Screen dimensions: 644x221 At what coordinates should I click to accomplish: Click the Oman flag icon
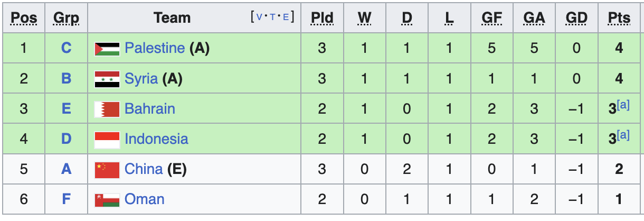coord(107,199)
